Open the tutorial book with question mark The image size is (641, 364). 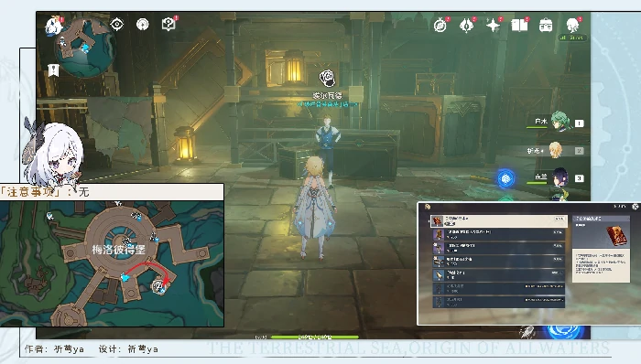click(168, 25)
